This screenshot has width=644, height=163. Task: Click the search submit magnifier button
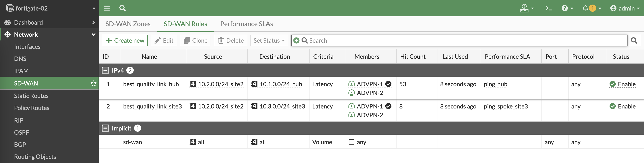point(634,40)
